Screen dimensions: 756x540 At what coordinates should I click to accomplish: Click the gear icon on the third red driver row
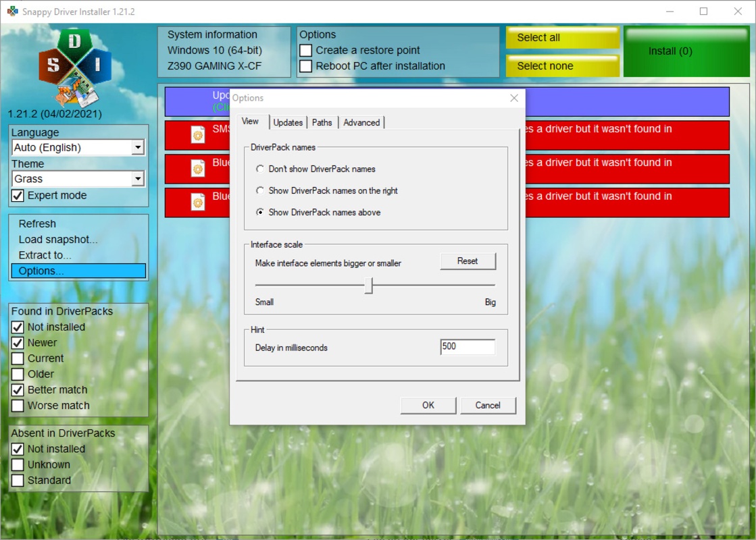coord(197,202)
